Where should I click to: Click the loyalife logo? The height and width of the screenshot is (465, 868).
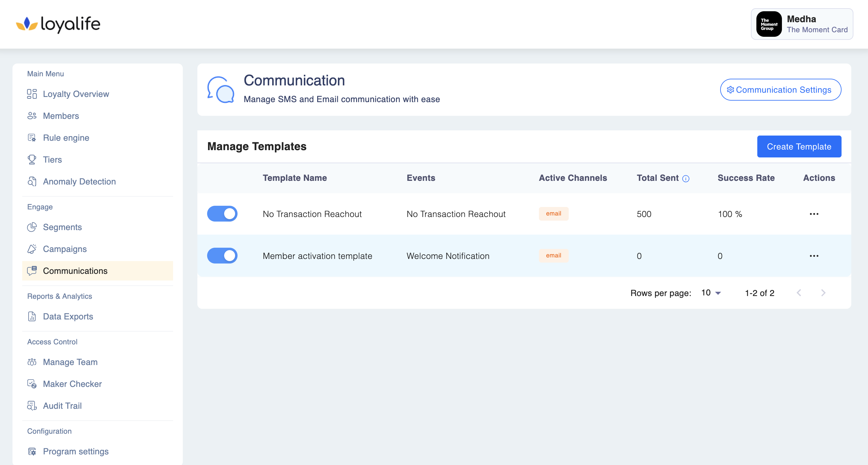click(x=58, y=24)
